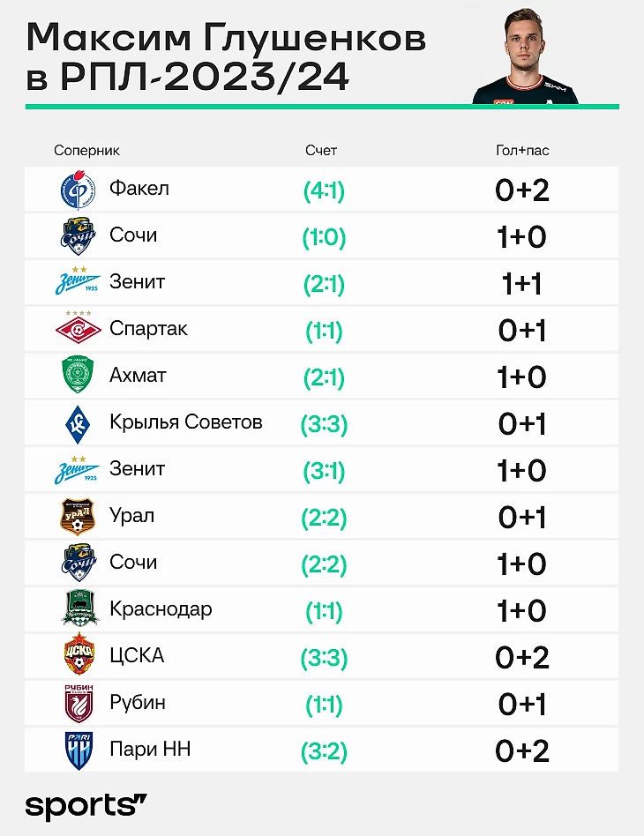
Task: Click the Пари НН club logo
Action: [77, 750]
